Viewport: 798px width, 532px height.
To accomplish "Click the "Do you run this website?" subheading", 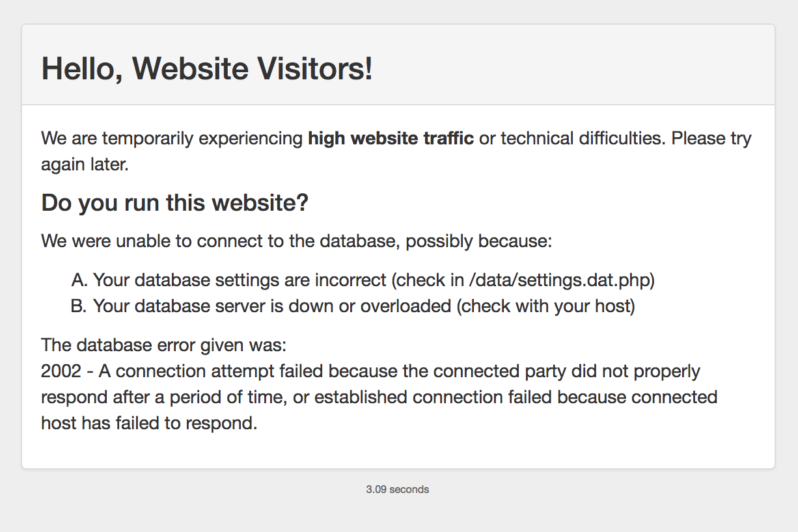I will (174, 203).
